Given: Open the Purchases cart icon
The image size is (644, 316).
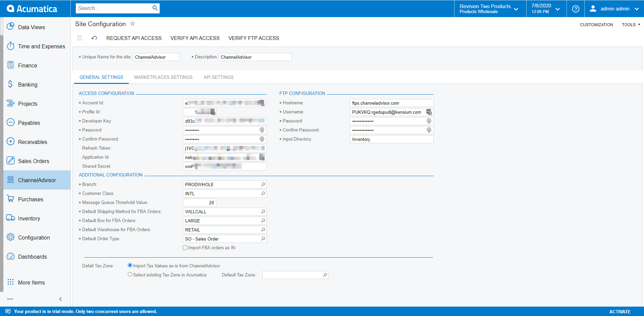Looking at the screenshot, I should pos(10,199).
